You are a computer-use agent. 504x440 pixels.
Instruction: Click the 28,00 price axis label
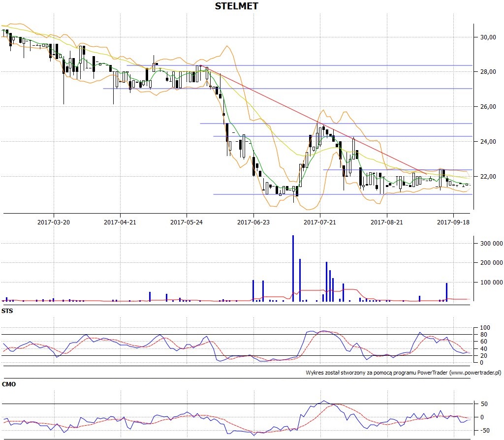pos(488,72)
